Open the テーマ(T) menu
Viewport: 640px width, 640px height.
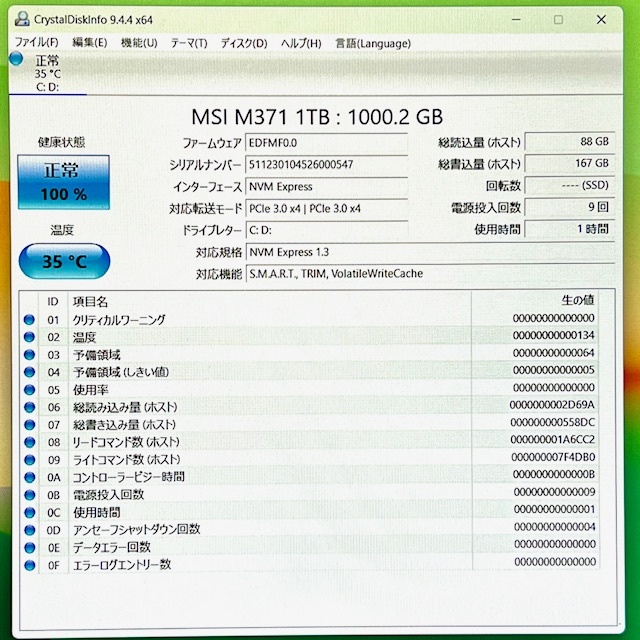point(189,43)
